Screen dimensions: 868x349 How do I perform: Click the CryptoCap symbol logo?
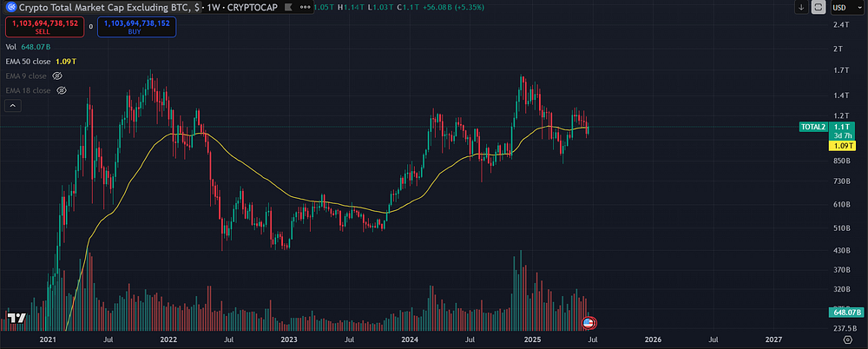(10, 8)
